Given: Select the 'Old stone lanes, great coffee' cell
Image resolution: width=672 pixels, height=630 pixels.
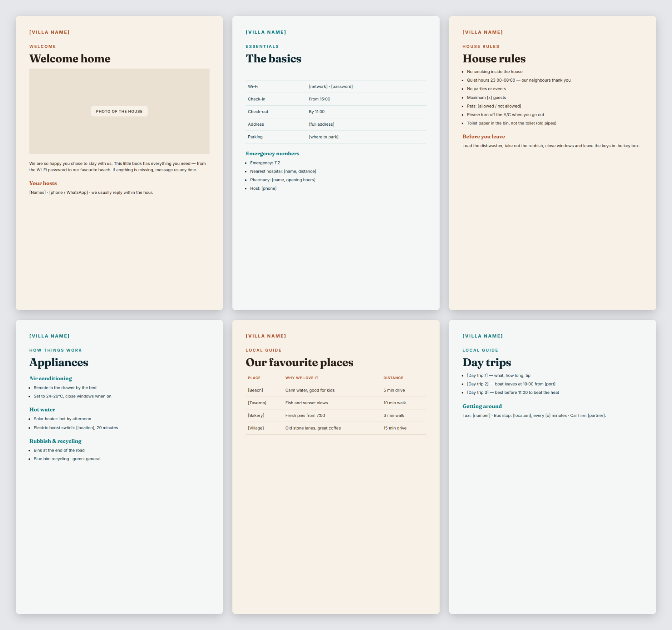Looking at the screenshot, I should (x=313, y=428).
